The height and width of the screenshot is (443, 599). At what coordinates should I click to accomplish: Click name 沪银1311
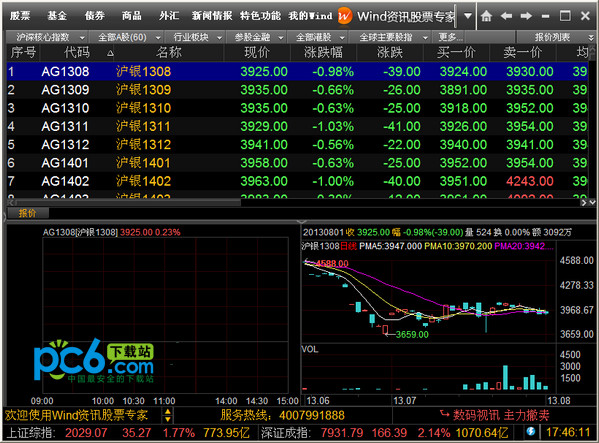[x=144, y=126]
